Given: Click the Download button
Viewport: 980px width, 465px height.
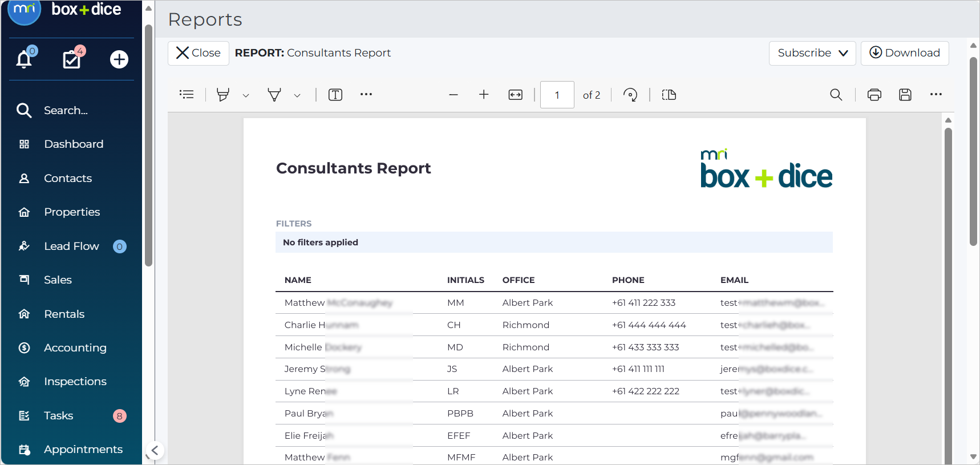Looking at the screenshot, I should click(905, 53).
